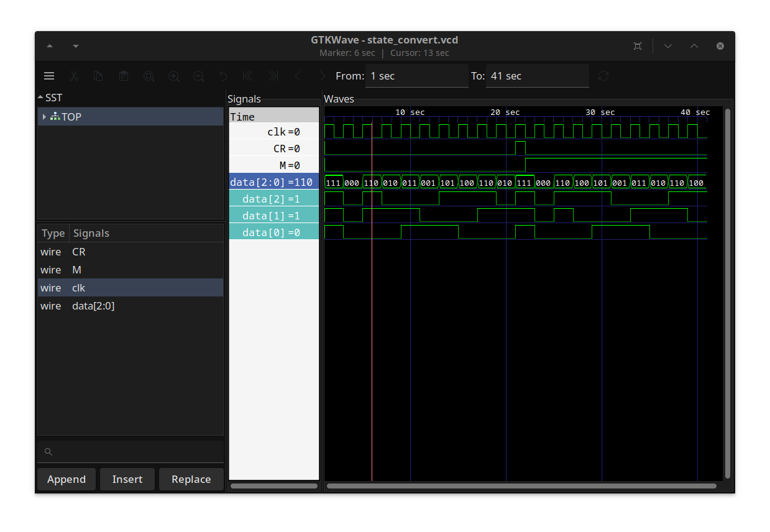The height and width of the screenshot is (532, 770).
Task: Select the data[2:0]=110 trace name
Action: pos(274,182)
